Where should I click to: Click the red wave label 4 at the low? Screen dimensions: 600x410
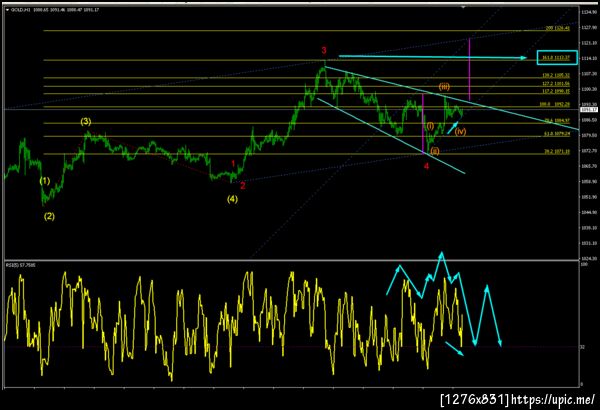tap(426, 166)
